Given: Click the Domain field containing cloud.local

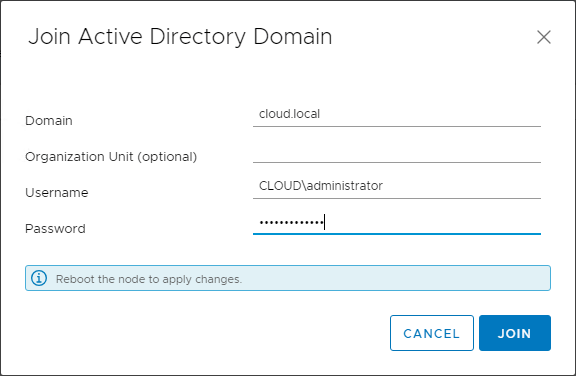Looking at the screenshot, I should 397,115.
